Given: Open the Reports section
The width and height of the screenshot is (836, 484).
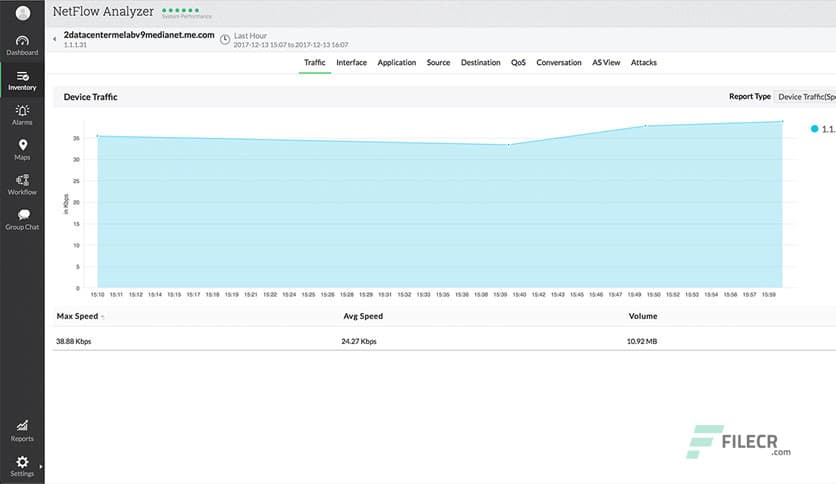Looking at the screenshot, I should tap(22, 431).
